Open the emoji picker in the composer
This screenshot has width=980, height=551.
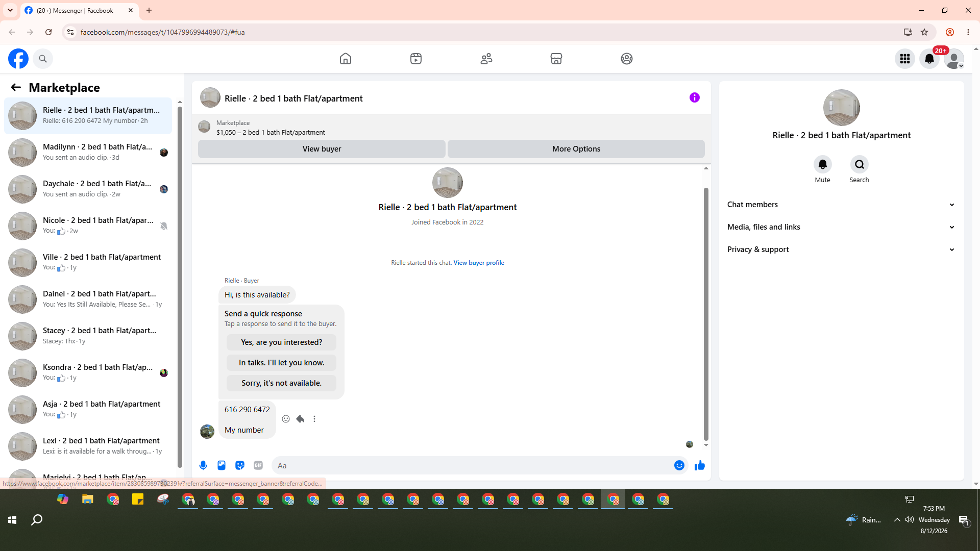pos(679,465)
